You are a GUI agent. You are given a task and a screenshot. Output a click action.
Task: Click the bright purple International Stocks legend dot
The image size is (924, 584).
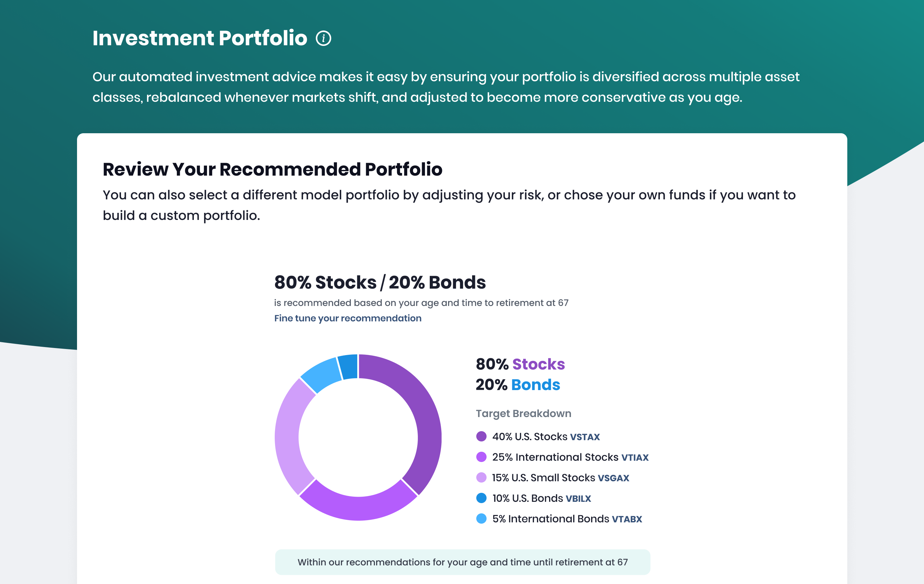(481, 457)
